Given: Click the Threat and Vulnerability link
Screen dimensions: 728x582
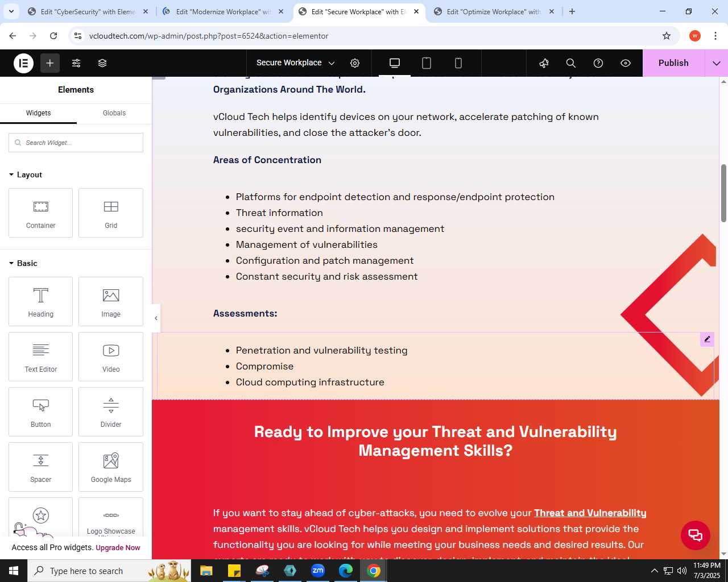Looking at the screenshot, I should 590,513.
